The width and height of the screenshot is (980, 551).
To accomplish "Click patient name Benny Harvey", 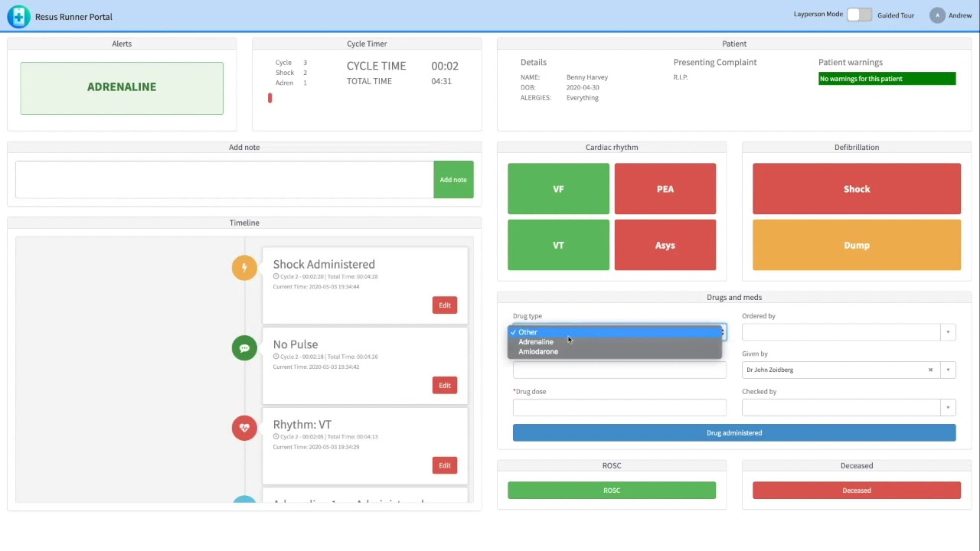I will coord(586,77).
